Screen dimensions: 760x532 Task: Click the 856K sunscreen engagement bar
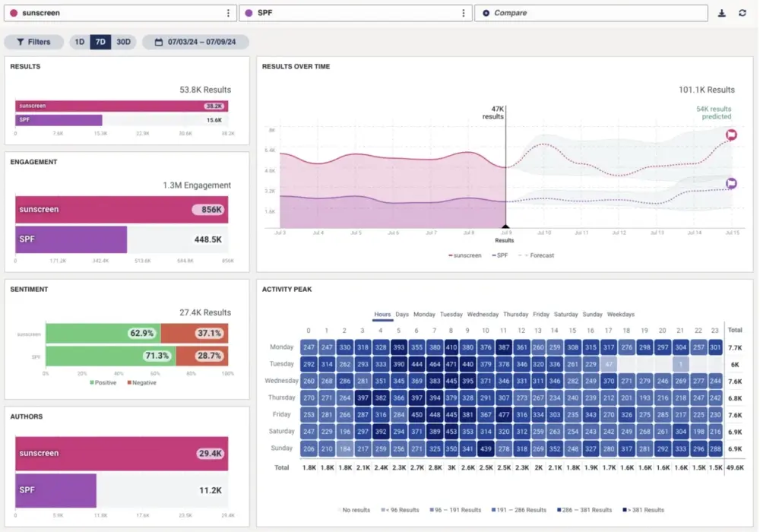(122, 209)
